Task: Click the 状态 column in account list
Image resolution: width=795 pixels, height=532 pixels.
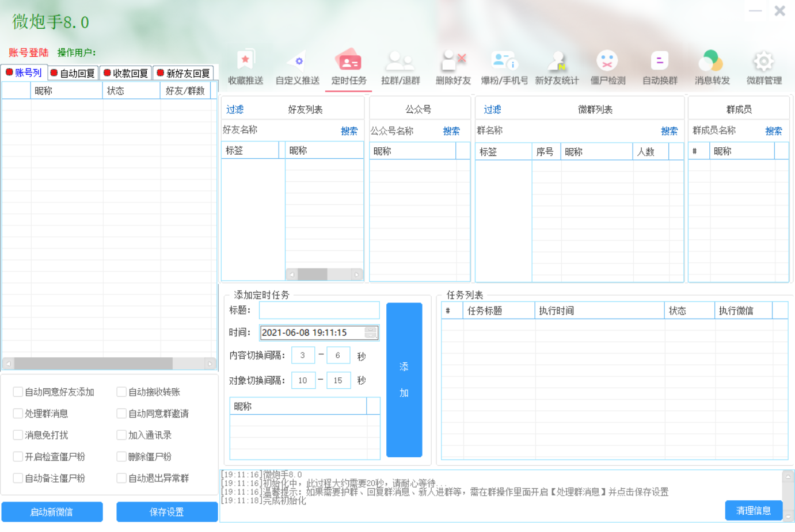Action: click(131, 91)
